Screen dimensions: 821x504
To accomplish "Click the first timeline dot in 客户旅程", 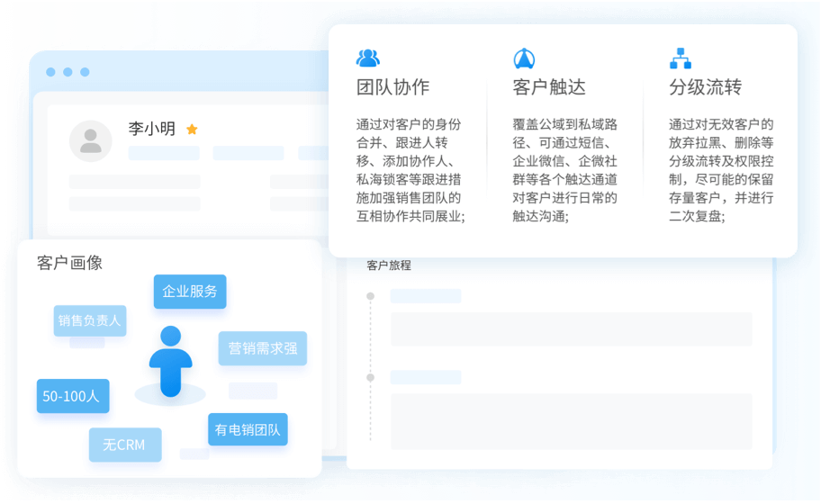I will coord(370,296).
